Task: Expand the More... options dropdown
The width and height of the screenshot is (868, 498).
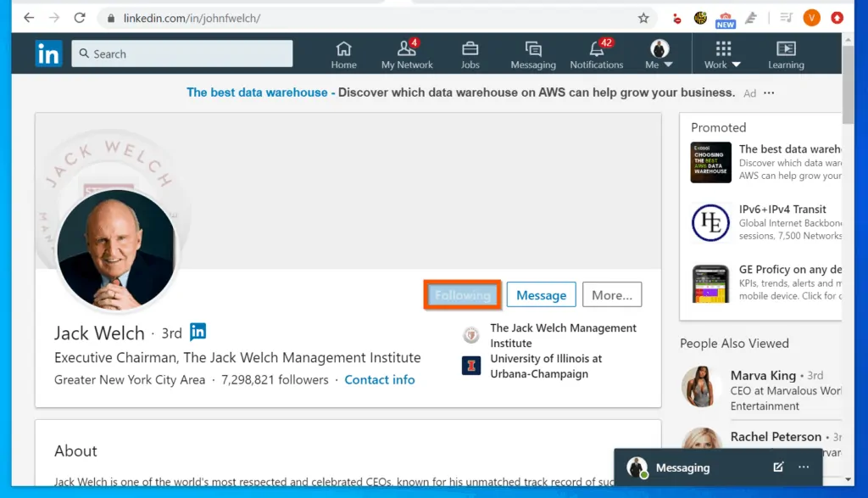Action: coord(612,294)
